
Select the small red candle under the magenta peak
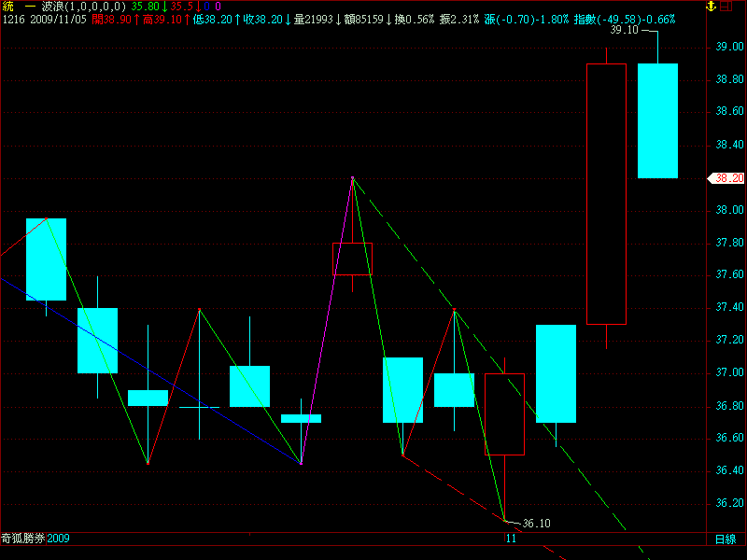pos(353,259)
